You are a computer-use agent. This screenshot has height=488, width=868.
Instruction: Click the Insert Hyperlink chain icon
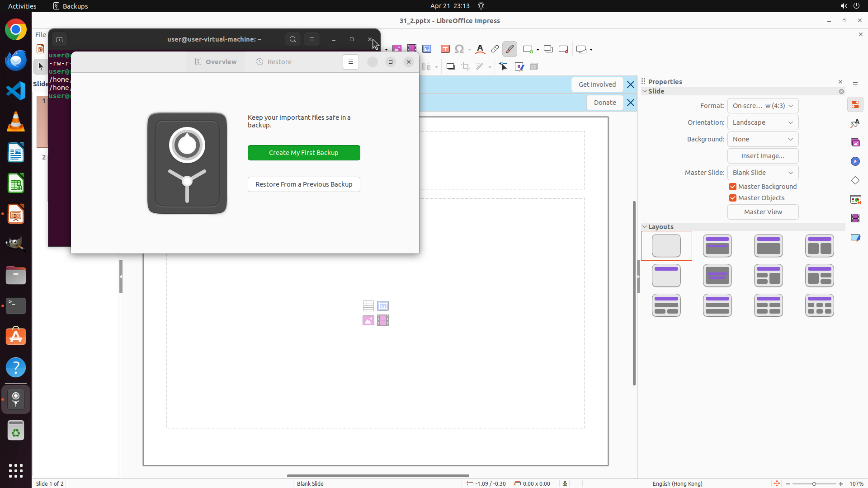pyautogui.click(x=495, y=49)
